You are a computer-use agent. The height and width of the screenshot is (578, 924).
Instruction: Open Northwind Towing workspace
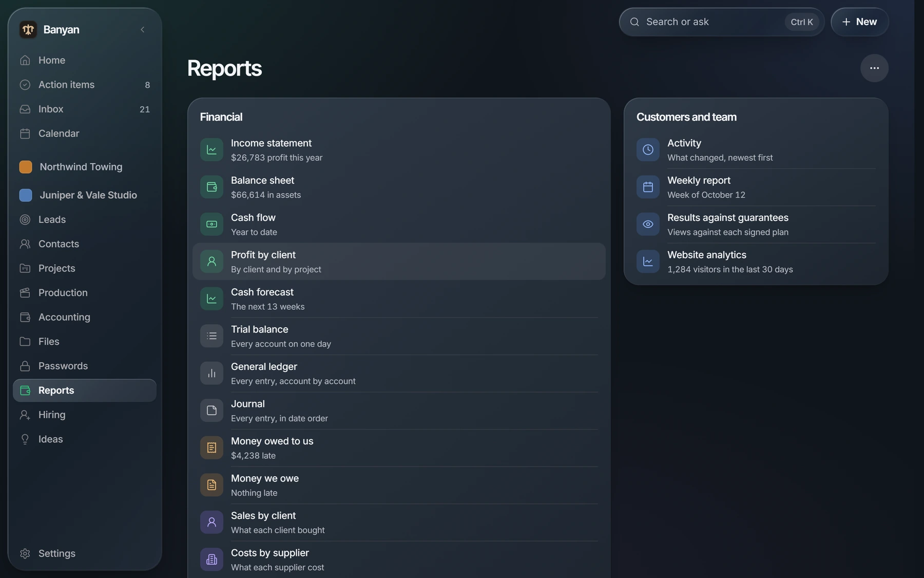click(x=85, y=167)
